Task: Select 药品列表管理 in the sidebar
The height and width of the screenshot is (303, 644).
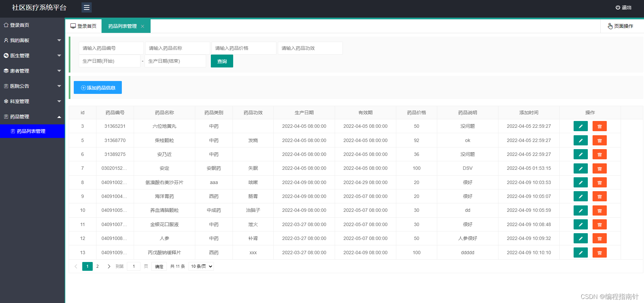Action: pos(32,131)
